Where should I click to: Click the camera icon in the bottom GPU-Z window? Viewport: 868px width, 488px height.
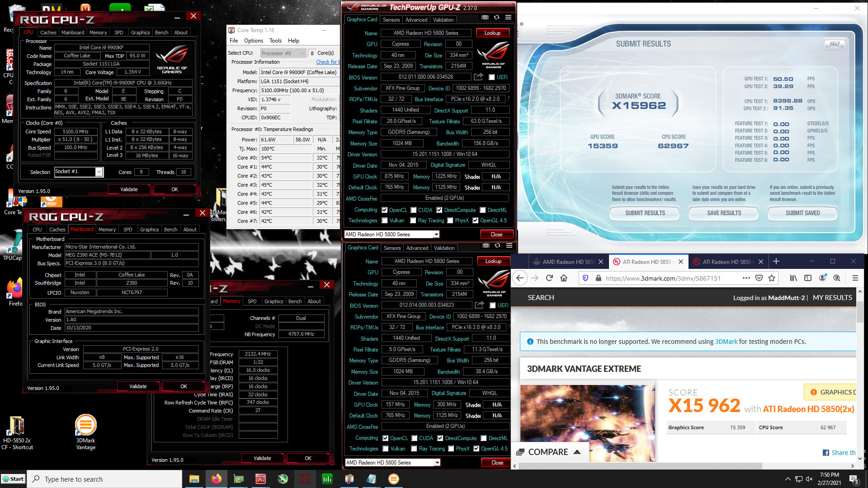[x=486, y=246]
